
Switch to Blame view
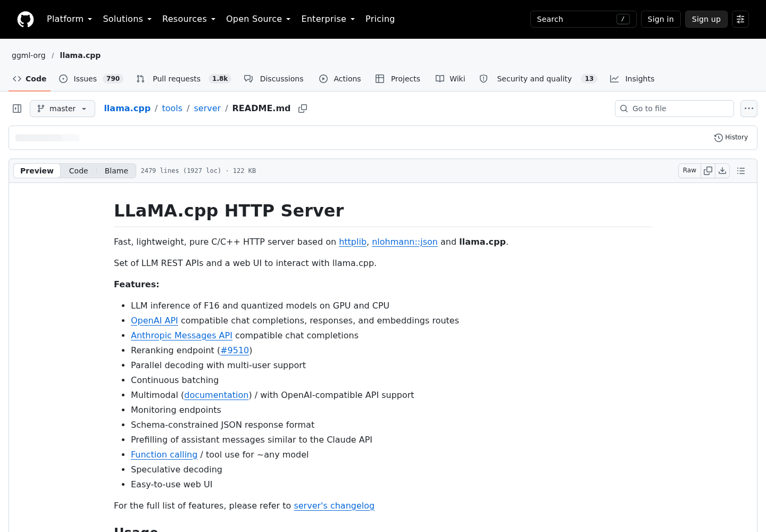116,171
